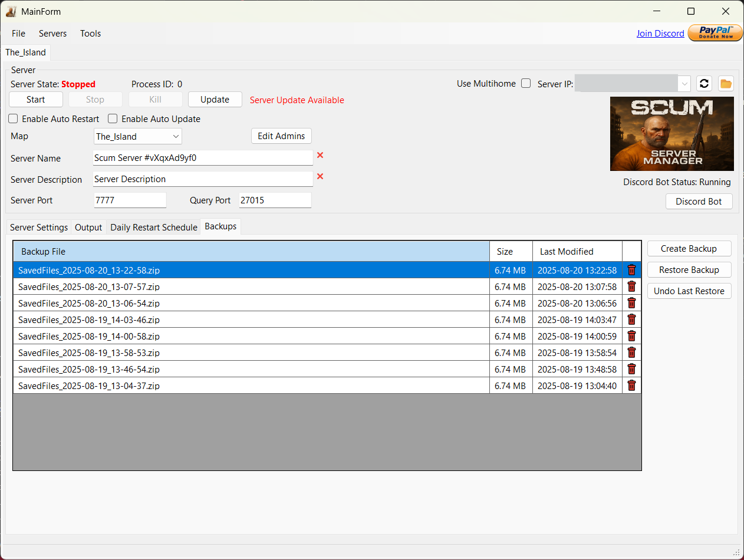Open the Daily Restart Schedule tab
Viewport: 744px width, 560px height.
(154, 227)
